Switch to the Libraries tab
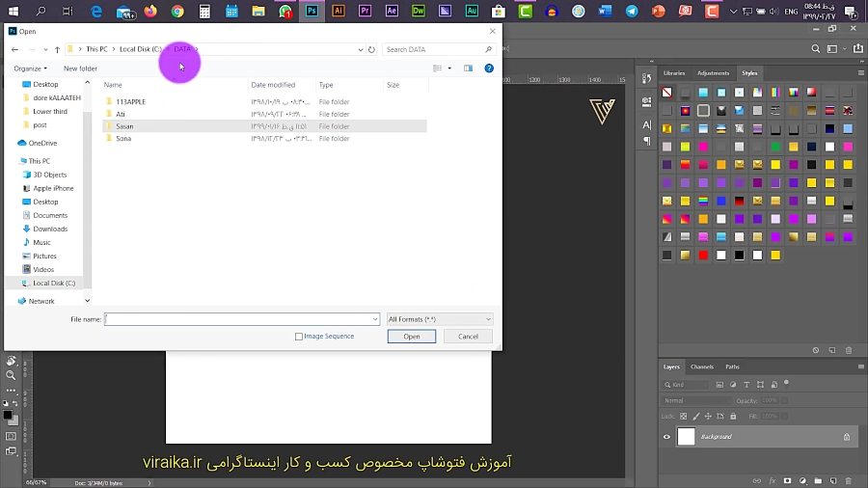Viewport: 868px width, 488px height. [674, 73]
